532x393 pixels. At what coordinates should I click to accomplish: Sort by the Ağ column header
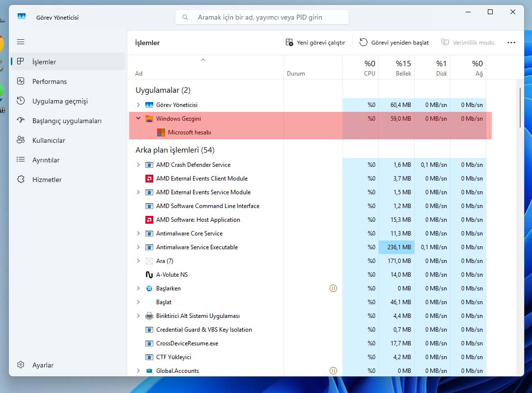pyautogui.click(x=468, y=67)
